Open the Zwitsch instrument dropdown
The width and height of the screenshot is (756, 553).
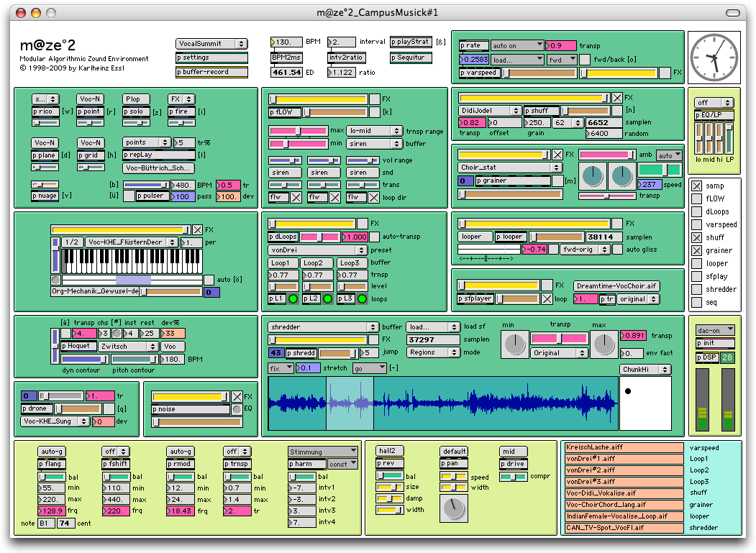tap(128, 347)
